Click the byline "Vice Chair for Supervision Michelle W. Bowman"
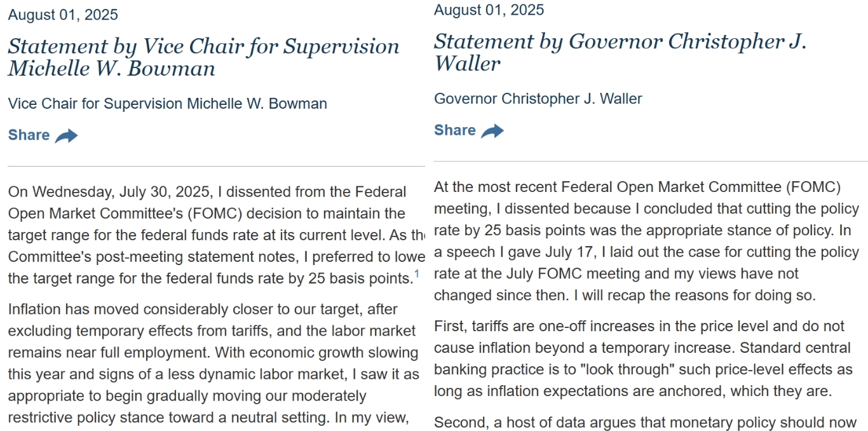868x431 pixels. coord(168,104)
